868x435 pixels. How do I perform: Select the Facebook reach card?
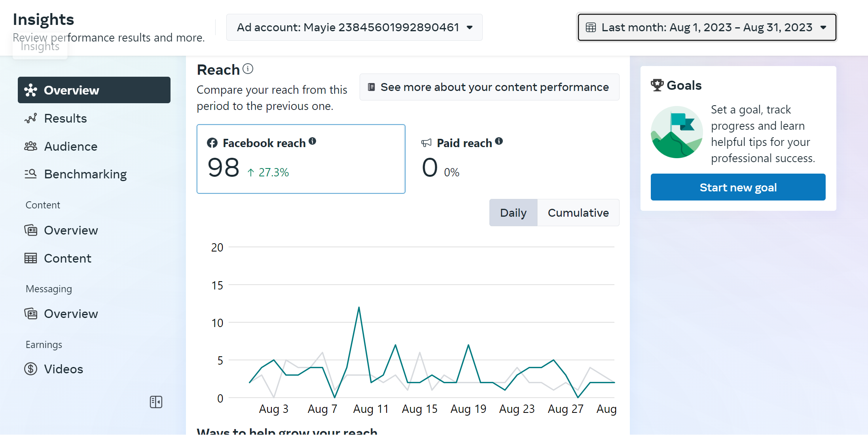pyautogui.click(x=301, y=159)
